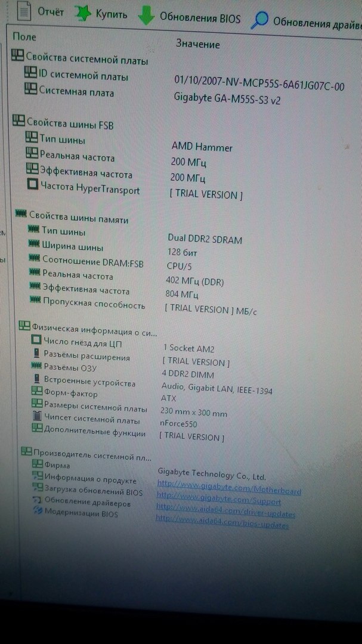Click the Фирма row icon
The width and height of the screenshot is (362, 644).
coord(38,463)
